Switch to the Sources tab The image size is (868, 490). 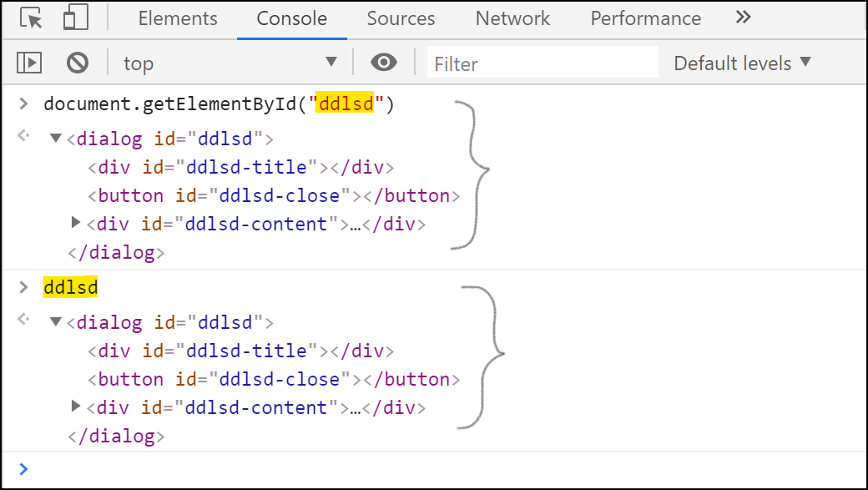click(401, 18)
